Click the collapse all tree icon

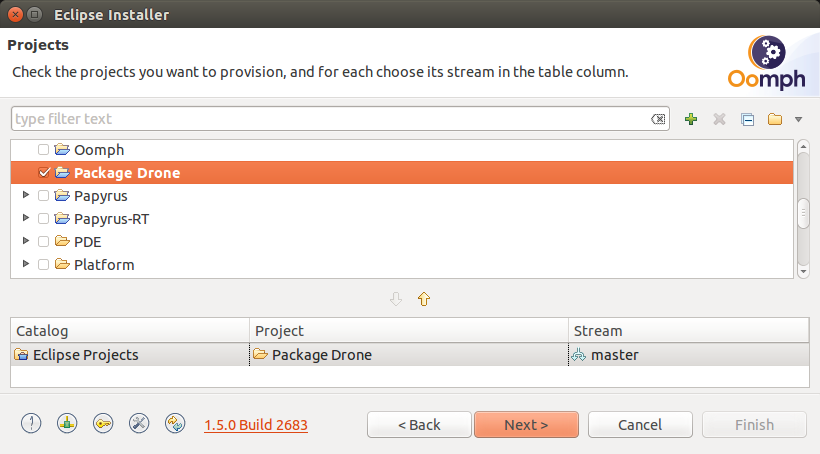(747, 119)
